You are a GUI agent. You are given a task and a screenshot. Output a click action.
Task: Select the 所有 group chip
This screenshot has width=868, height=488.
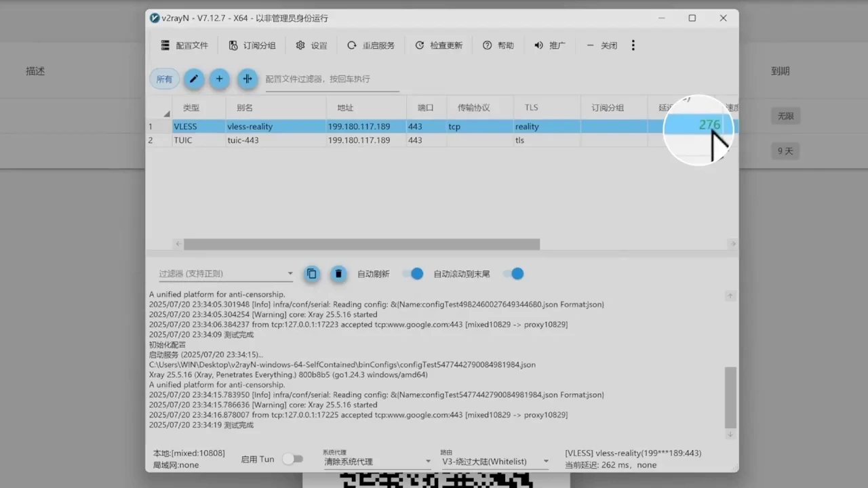(164, 79)
